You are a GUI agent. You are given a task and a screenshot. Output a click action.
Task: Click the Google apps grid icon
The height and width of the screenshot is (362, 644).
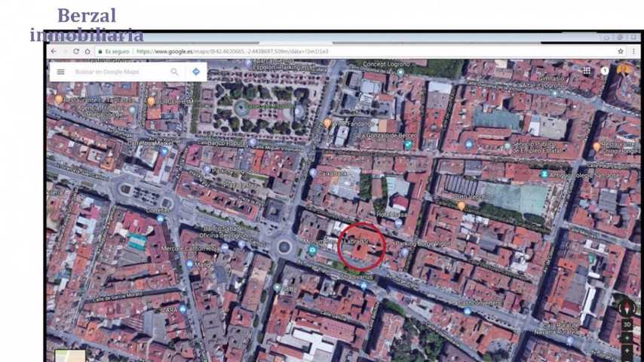587,71
